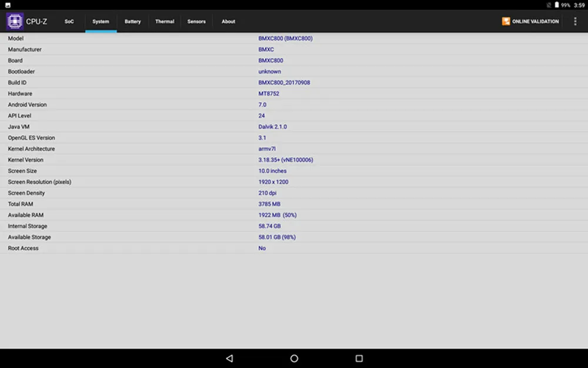Screen dimensions: 588x368
Task: Tap the no-SIM indicator in status bar
Action: click(x=549, y=5)
